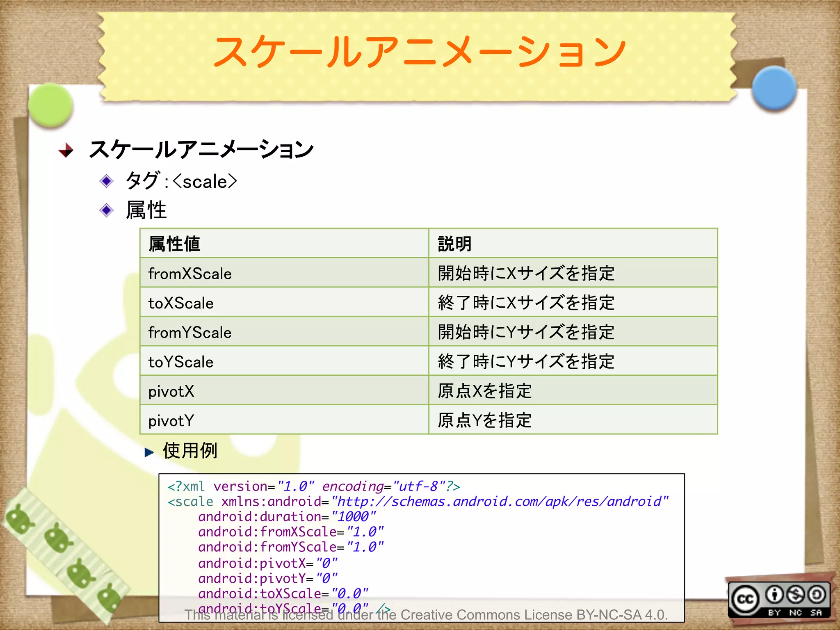Click the purple diamond bullet beside タグ

[107, 181]
